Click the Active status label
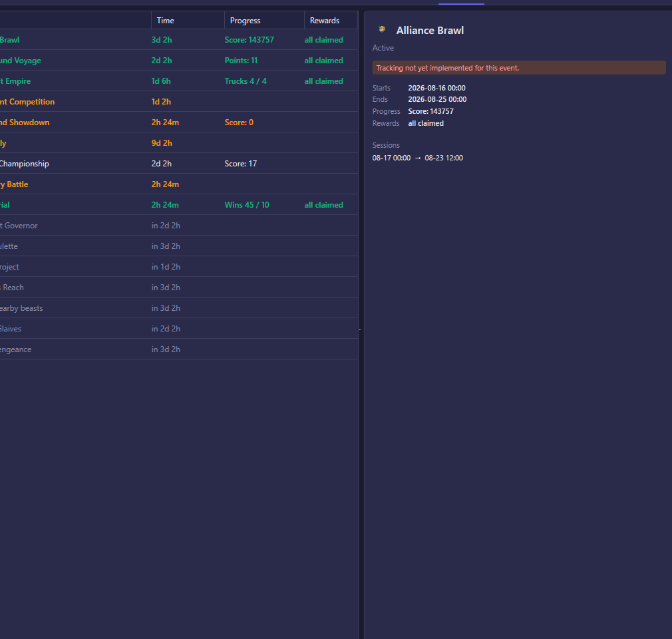The image size is (672, 639). 383,48
